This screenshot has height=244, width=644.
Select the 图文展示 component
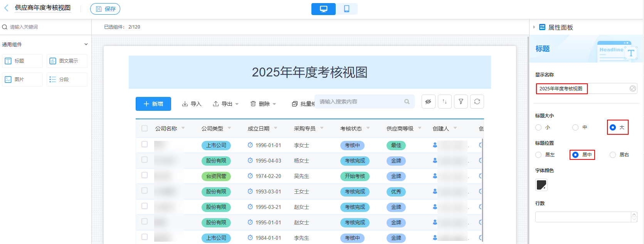(67, 61)
